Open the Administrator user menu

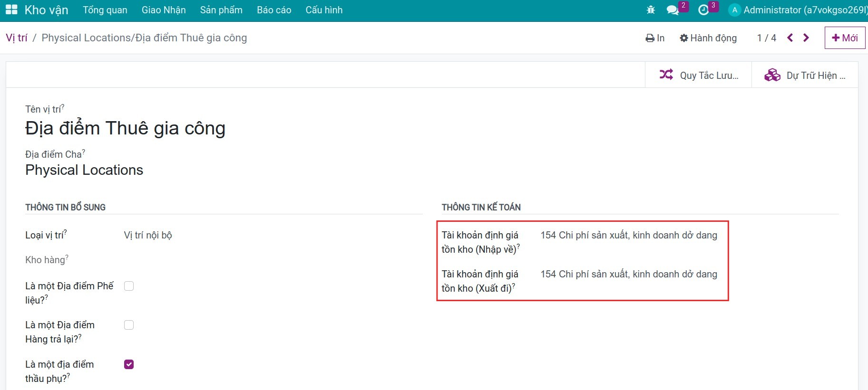(798, 10)
